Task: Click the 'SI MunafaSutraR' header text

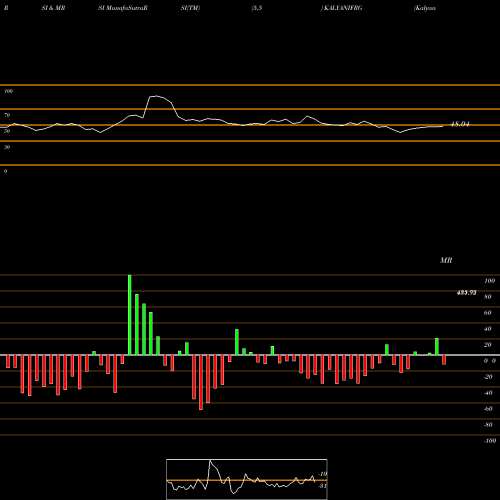Action: tap(123, 8)
